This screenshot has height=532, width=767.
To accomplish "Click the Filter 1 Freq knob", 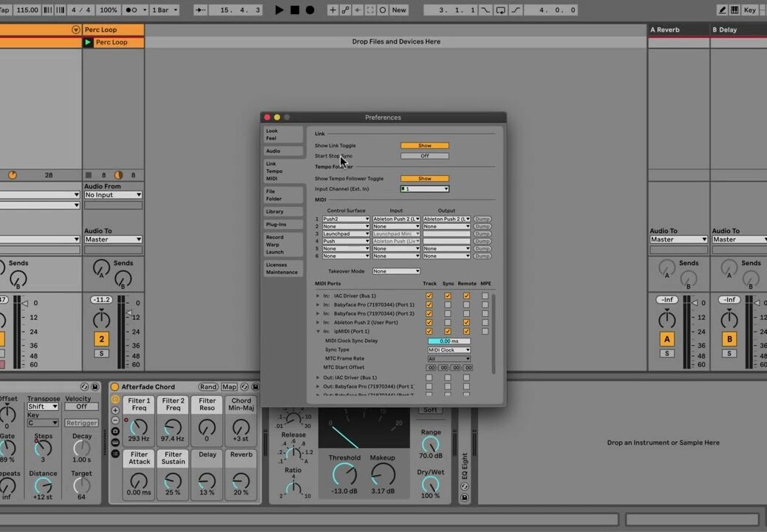I will (x=139, y=426).
